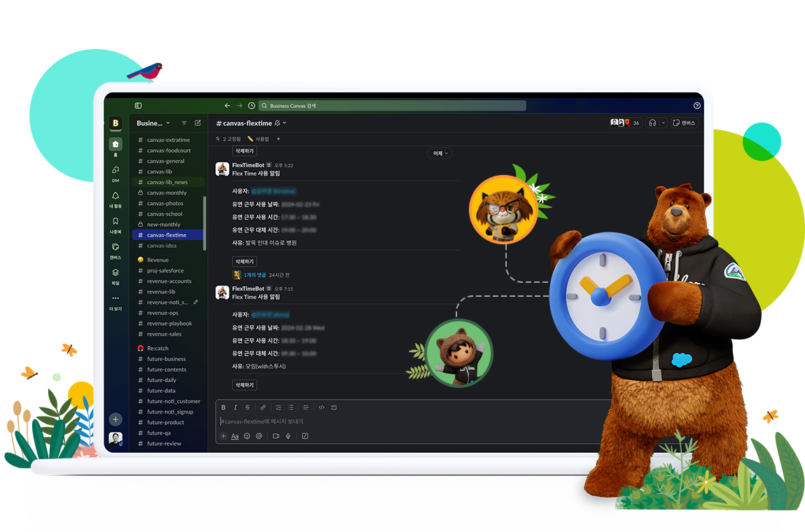Open the Files tab in the rail
This screenshot has height=532, width=805.
tap(115, 276)
